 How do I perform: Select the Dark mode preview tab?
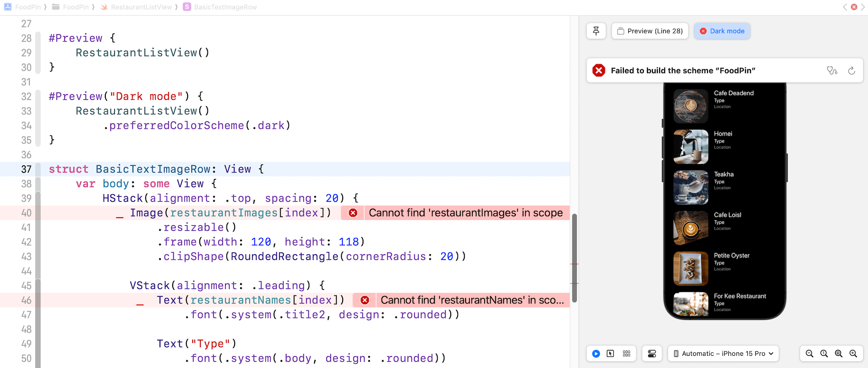(722, 31)
